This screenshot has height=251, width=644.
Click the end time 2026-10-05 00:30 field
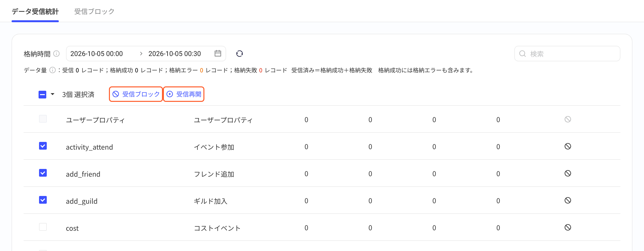coord(174,54)
